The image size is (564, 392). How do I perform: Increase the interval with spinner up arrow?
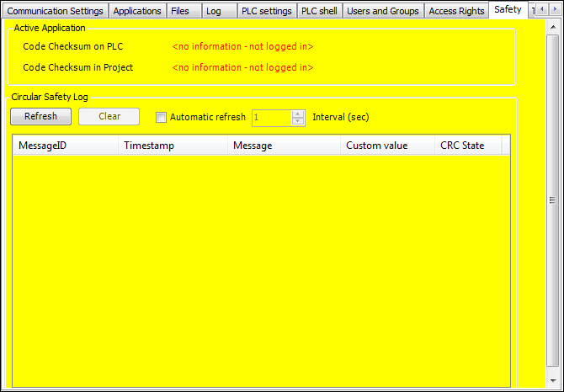pyautogui.click(x=297, y=114)
